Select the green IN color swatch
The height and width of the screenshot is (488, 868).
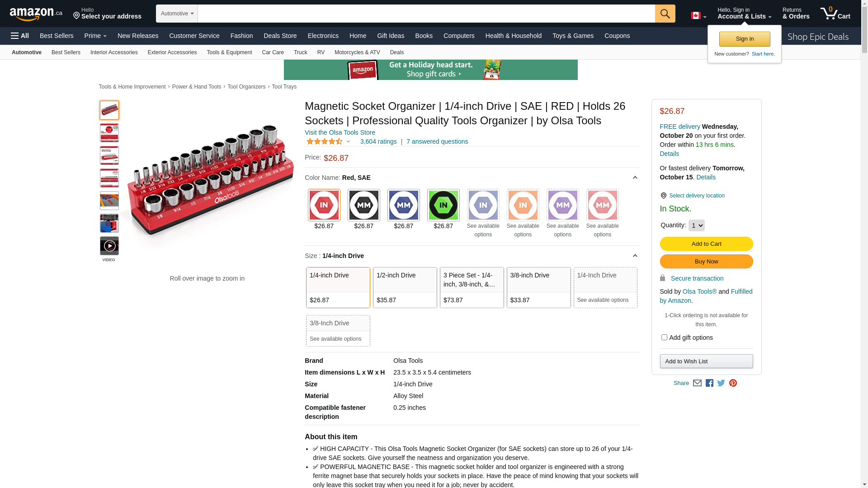click(x=443, y=205)
